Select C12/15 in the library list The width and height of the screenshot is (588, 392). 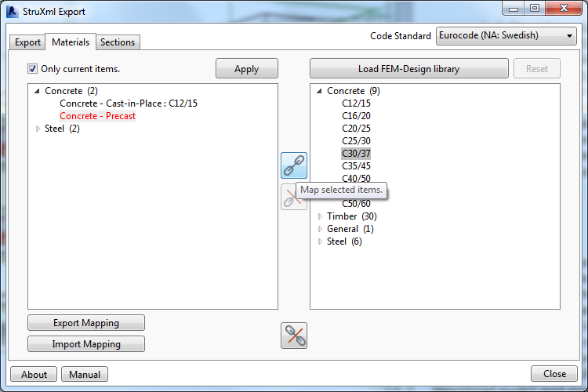pos(356,103)
